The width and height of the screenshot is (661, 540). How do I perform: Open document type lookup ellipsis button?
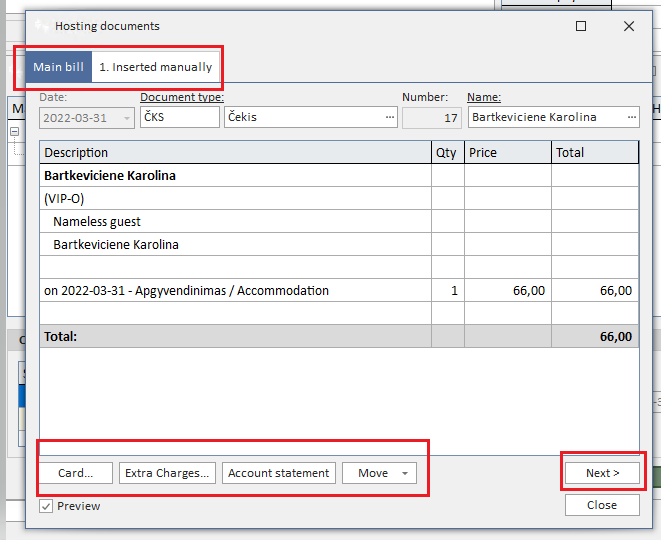click(x=390, y=117)
